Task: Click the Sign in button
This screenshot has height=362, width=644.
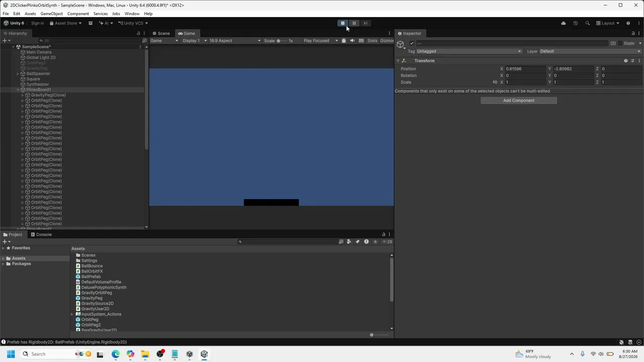Action: [37, 23]
